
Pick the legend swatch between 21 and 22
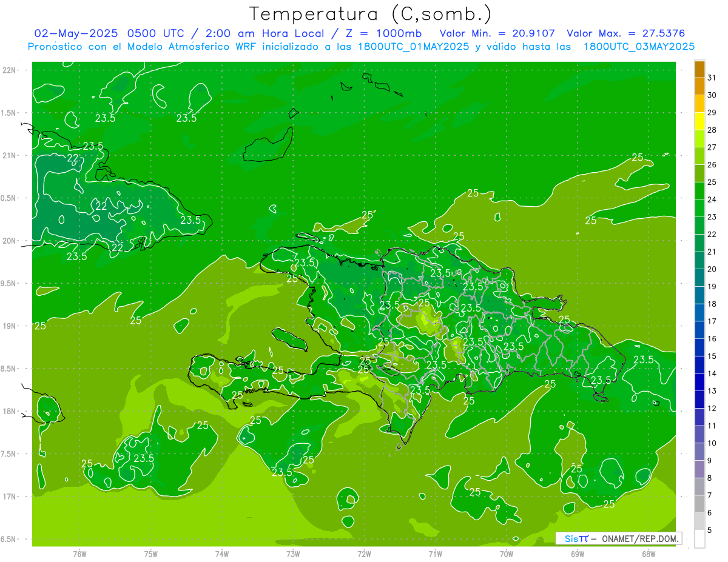[x=699, y=243]
